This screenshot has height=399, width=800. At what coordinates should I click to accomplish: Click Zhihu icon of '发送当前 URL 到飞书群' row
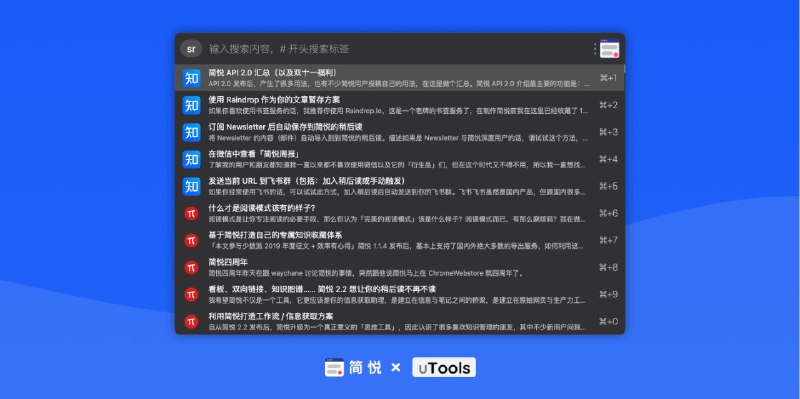pyautogui.click(x=191, y=186)
